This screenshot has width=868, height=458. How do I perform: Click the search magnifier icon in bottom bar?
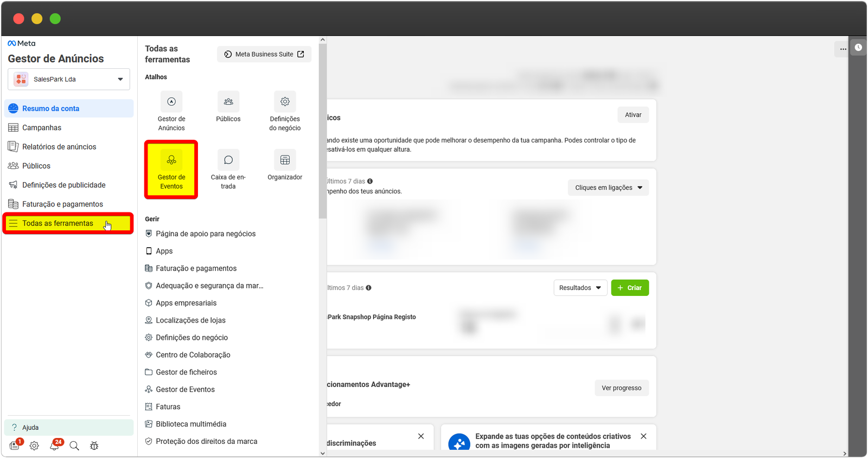pos(74,446)
